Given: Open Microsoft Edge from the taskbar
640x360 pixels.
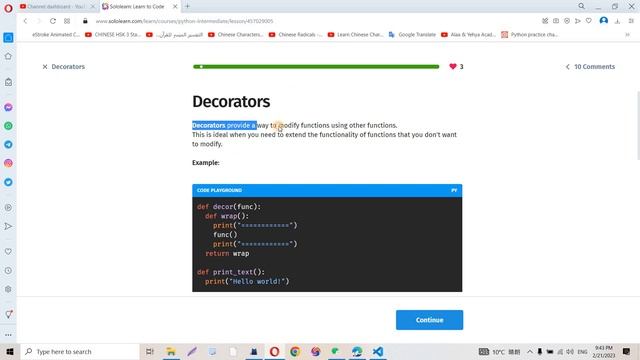Looking at the screenshot, I should point(357,351).
